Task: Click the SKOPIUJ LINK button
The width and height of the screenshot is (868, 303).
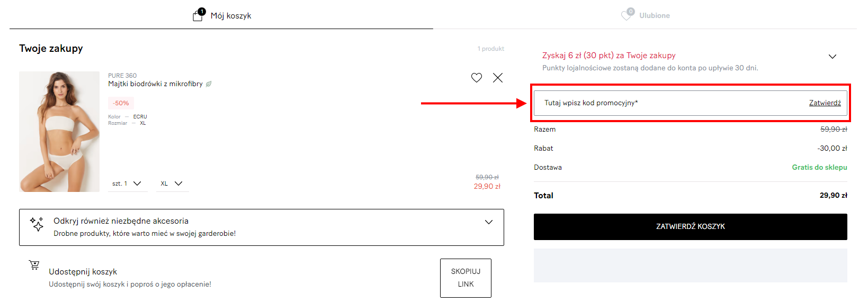Action: click(x=466, y=278)
